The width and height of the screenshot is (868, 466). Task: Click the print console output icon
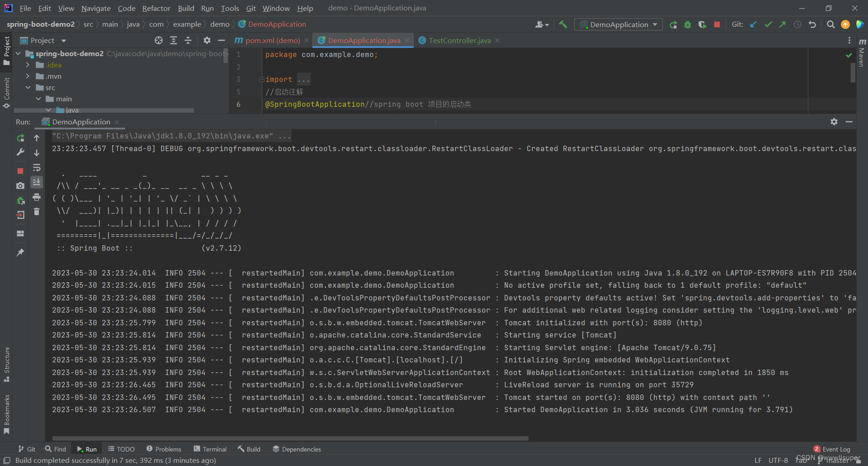(x=37, y=197)
